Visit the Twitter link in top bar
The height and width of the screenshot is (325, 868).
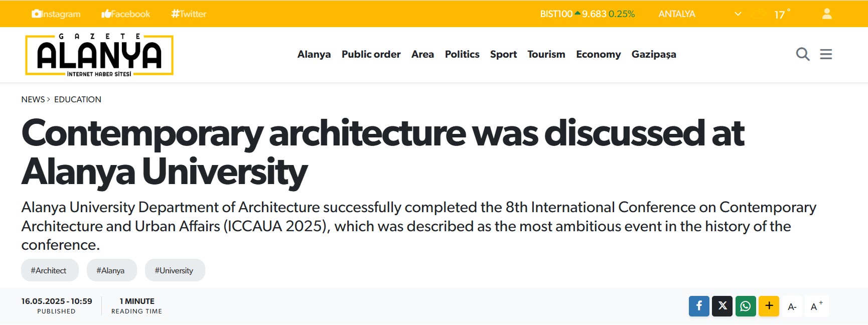[189, 14]
